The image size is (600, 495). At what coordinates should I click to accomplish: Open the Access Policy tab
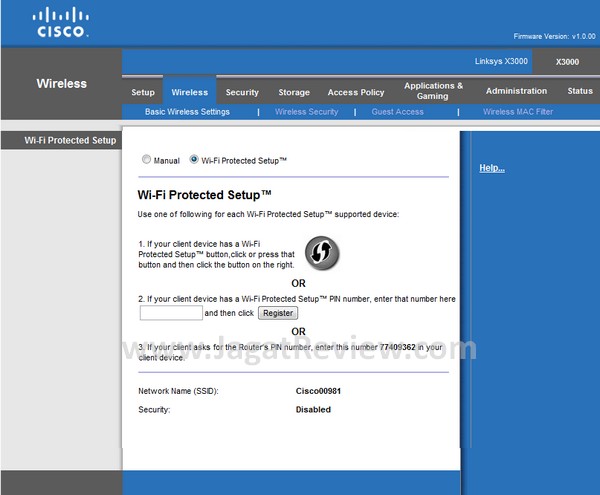pos(356,92)
